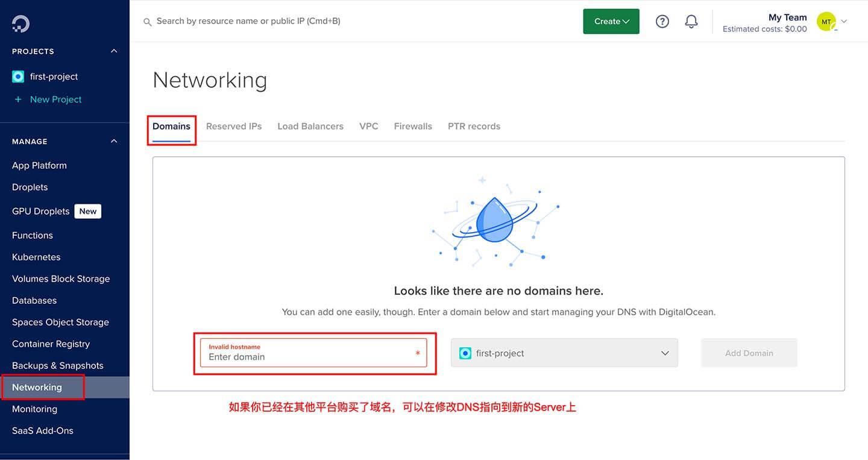
Task: Go to App Platform
Action: pos(39,165)
